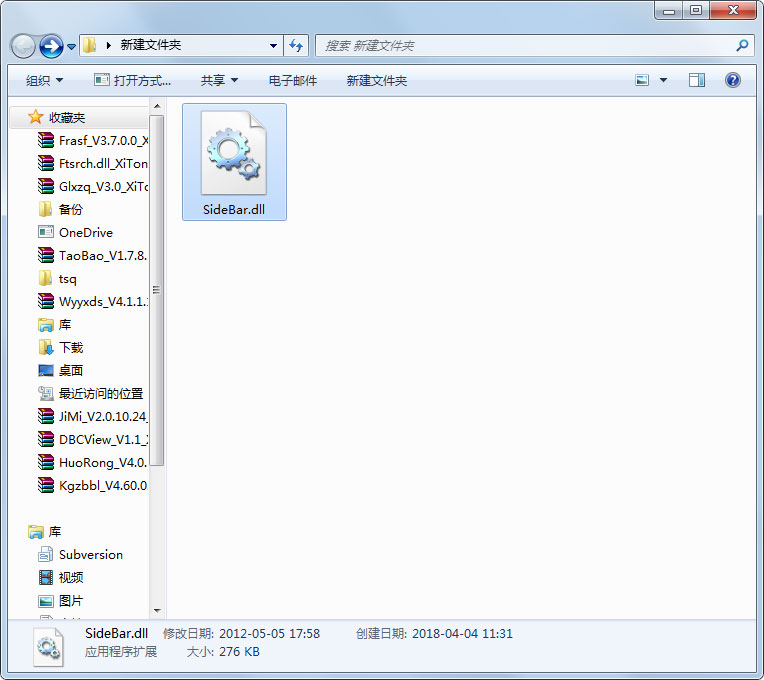
Task: Open the 组织 menu
Action: pyautogui.click(x=44, y=80)
